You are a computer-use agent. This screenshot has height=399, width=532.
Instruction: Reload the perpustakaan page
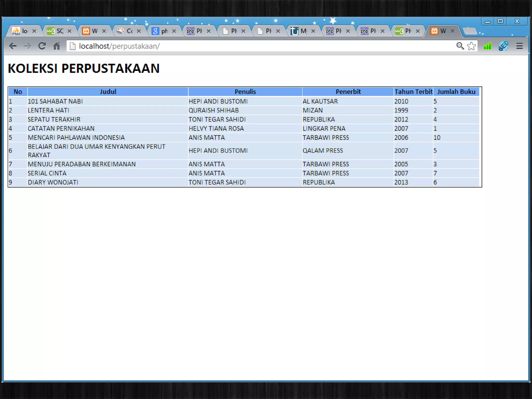point(42,46)
